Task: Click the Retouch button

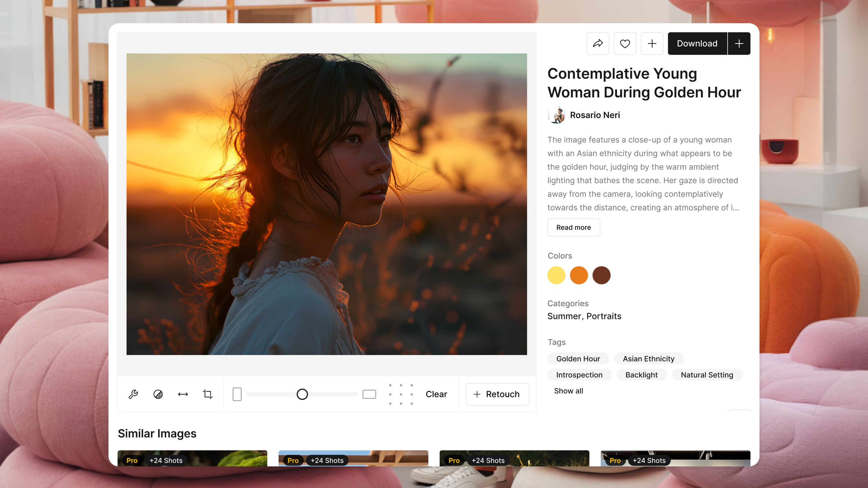Action: click(497, 394)
